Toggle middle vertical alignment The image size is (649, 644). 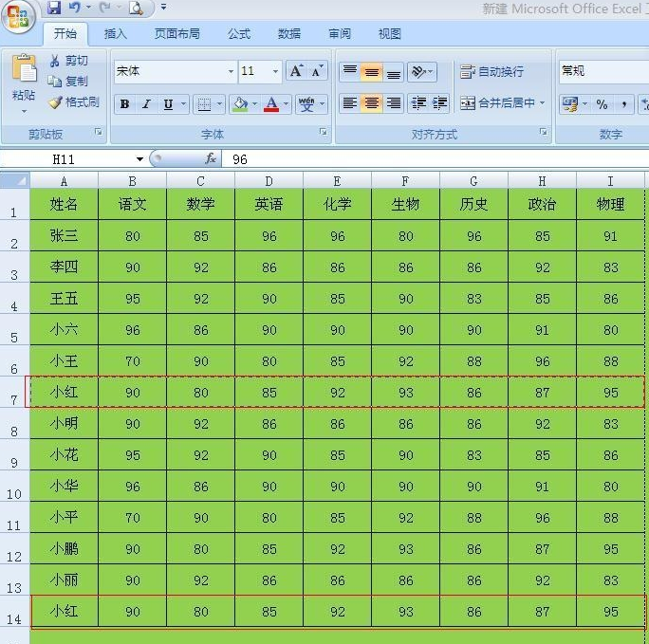click(372, 72)
